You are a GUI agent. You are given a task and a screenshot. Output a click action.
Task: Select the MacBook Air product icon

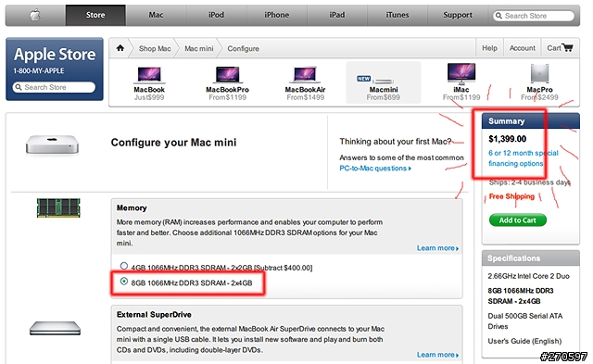pos(305,74)
